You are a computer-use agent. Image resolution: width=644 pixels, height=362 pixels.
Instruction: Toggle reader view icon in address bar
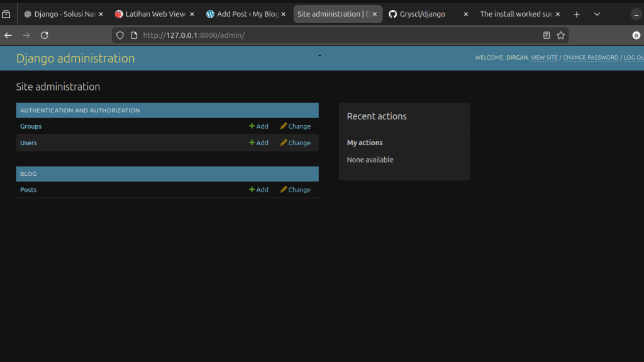(x=547, y=35)
